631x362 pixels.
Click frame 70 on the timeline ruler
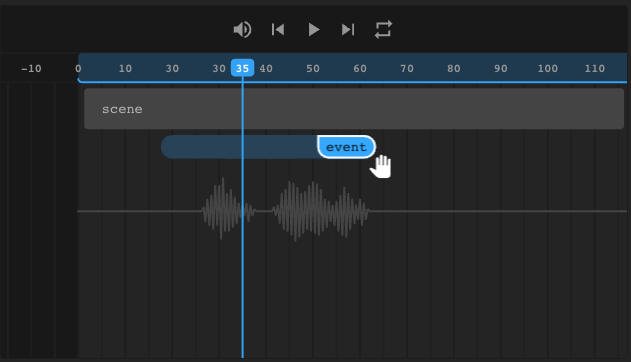[407, 68]
